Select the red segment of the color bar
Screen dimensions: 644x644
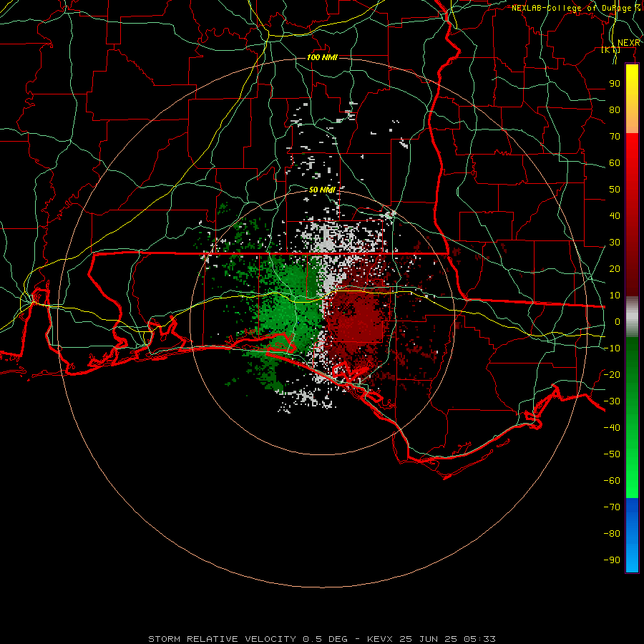[632, 215]
